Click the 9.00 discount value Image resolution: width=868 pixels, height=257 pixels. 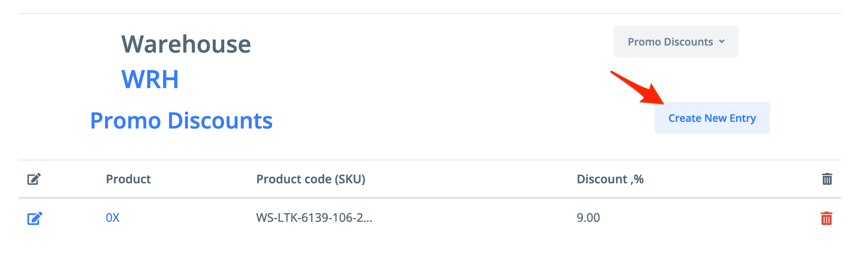pyautogui.click(x=588, y=218)
